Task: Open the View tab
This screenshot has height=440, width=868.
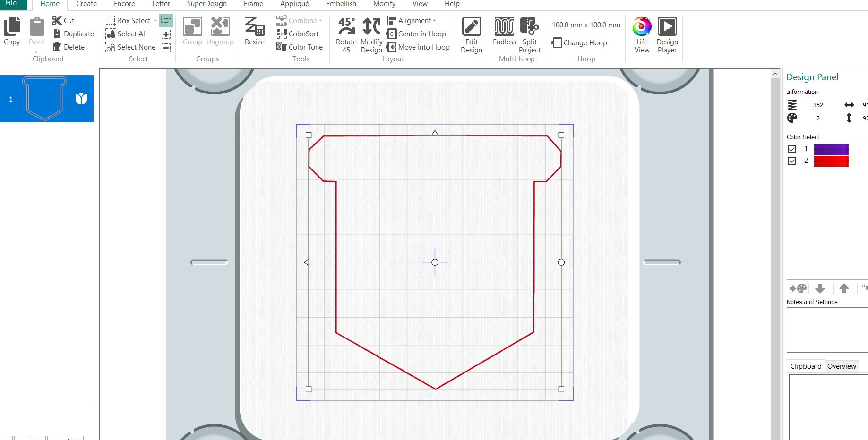Action: click(420, 4)
